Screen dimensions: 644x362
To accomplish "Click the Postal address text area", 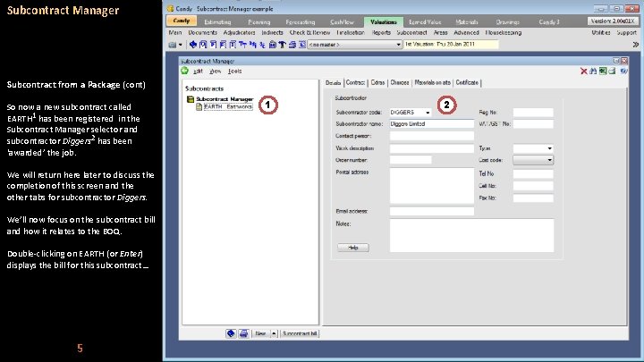I will point(432,186).
